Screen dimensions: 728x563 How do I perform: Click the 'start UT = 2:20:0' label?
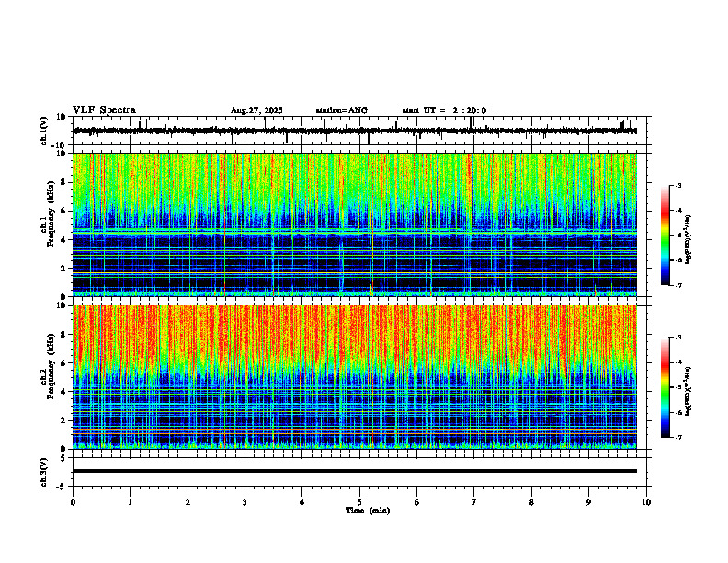[x=444, y=110]
